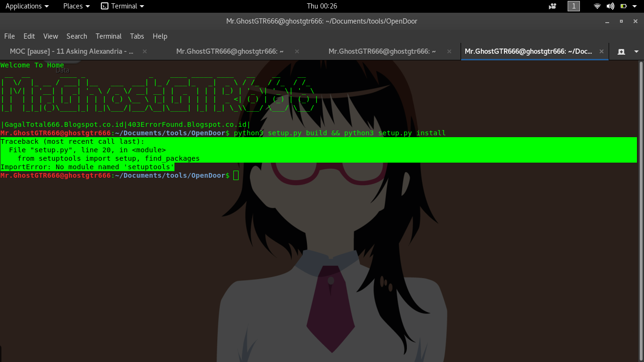This screenshot has height=362, width=644.
Task: Click 'Traceback (most recent call last):' line
Action: 73,141
